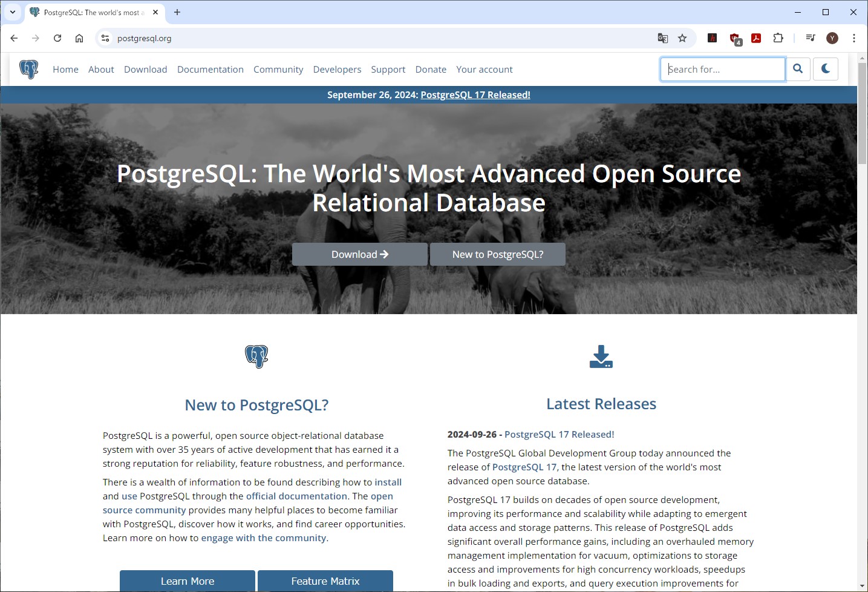Reload the page
This screenshot has height=592, width=868.
click(x=57, y=38)
